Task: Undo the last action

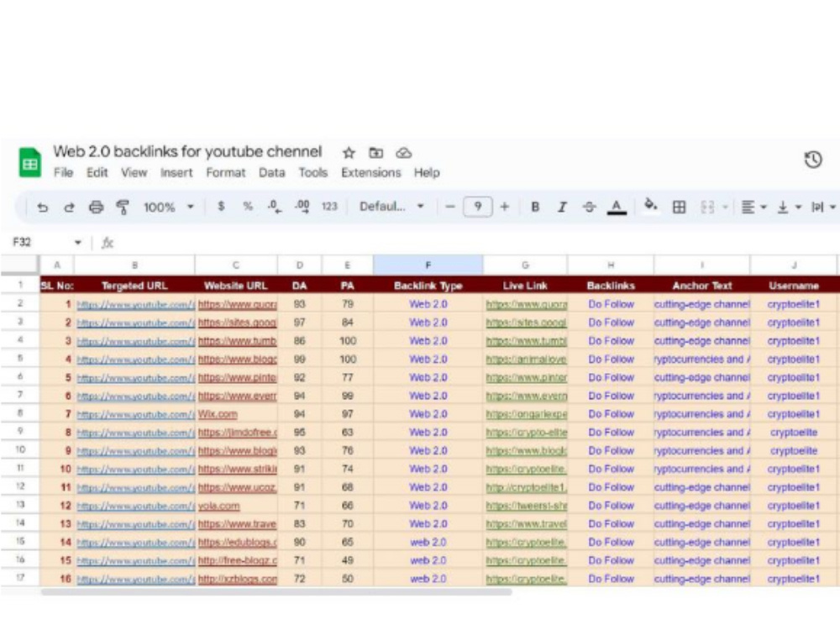Action: [x=42, y=207]
